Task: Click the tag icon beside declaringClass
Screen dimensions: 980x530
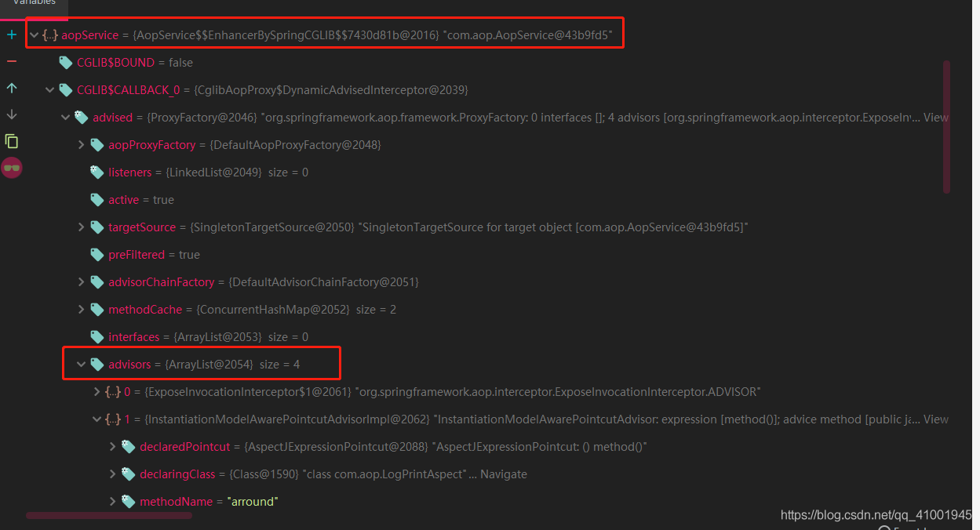Action: pos(129,474)
